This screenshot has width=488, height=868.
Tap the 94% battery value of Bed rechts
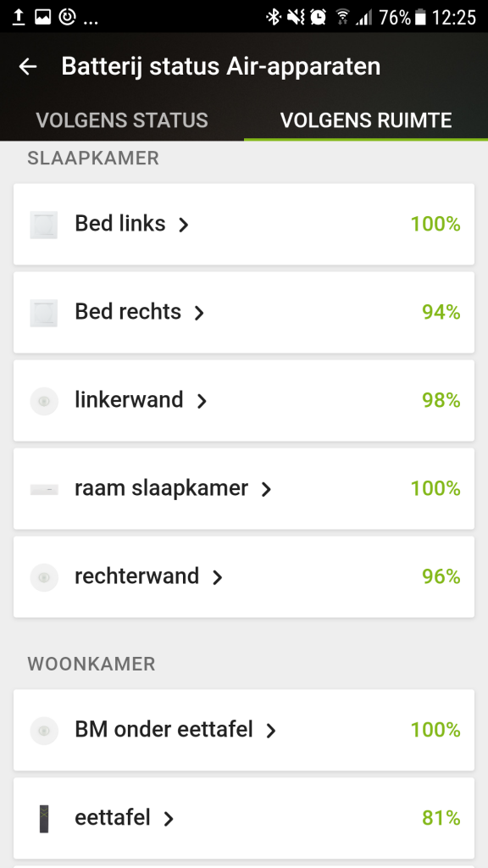[440, 312]
